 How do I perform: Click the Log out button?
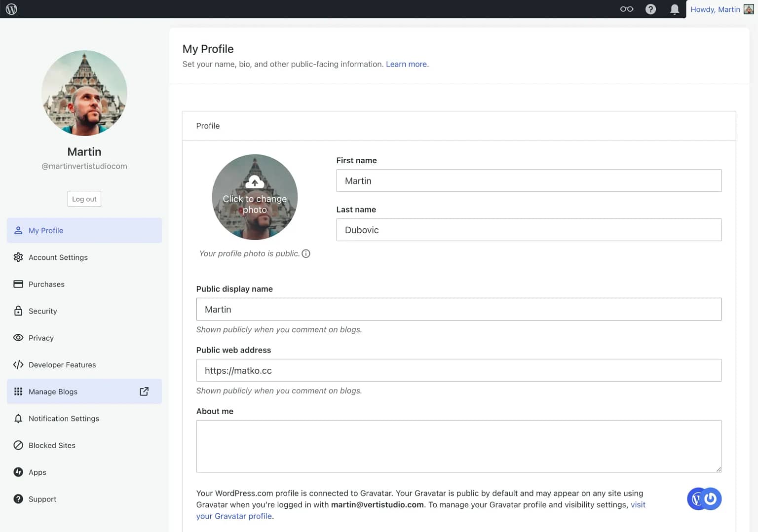click(84, 199)
